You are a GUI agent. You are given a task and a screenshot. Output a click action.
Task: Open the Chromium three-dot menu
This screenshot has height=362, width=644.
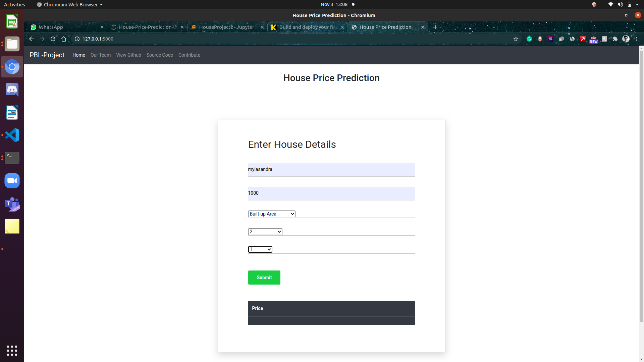(637, 39)
